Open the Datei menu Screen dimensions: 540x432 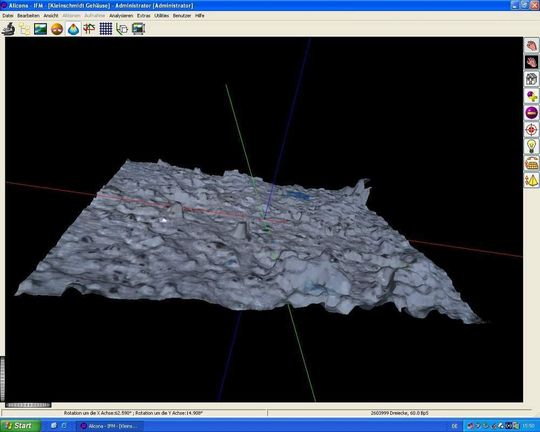point(8,16)
